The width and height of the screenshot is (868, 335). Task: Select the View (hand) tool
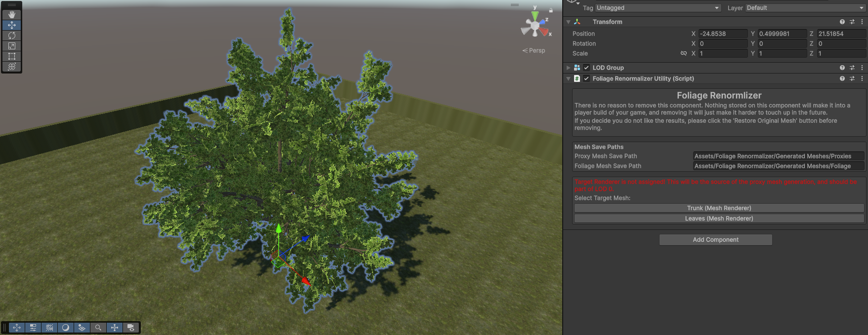coord(12,15)
